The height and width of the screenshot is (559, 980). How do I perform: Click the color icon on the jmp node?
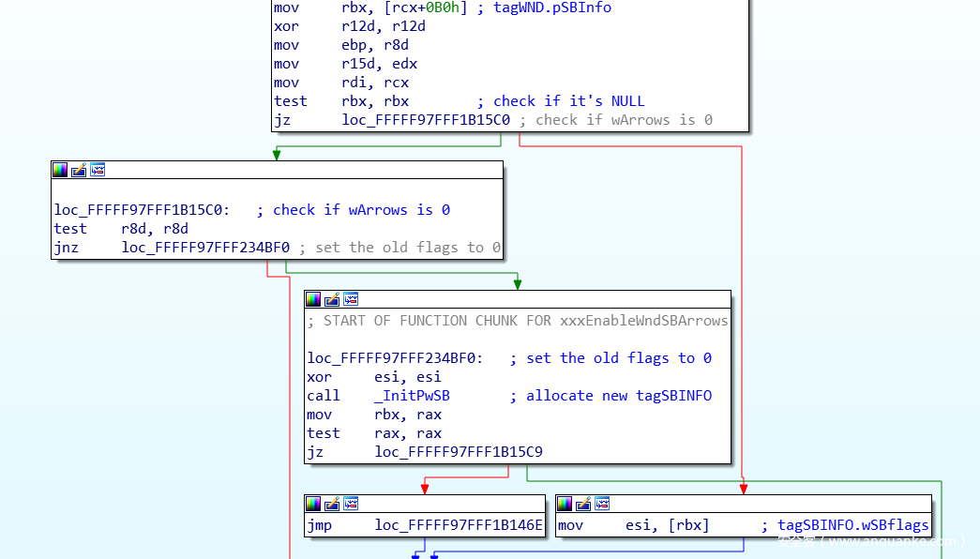(314, 504)
